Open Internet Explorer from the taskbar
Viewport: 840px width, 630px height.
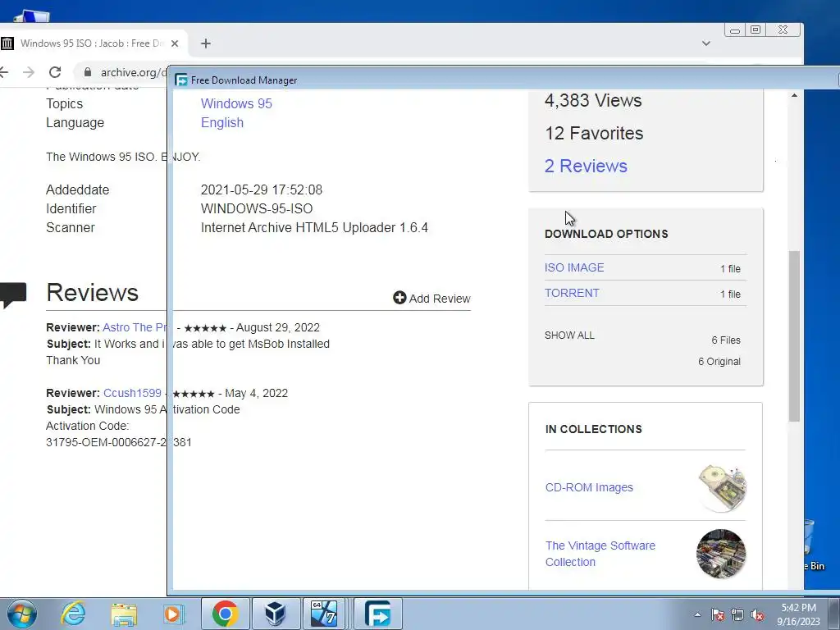73,614
